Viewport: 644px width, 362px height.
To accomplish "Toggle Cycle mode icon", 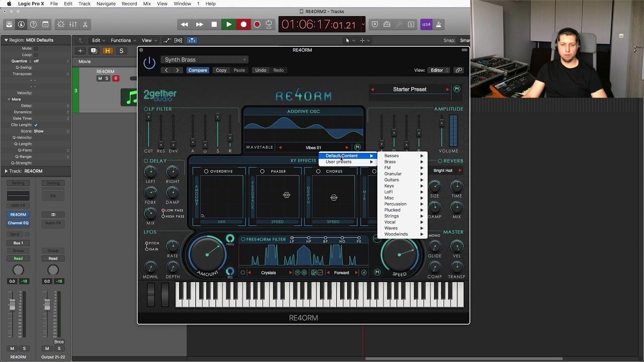I will pyautogui.click(x=269, y=24).
